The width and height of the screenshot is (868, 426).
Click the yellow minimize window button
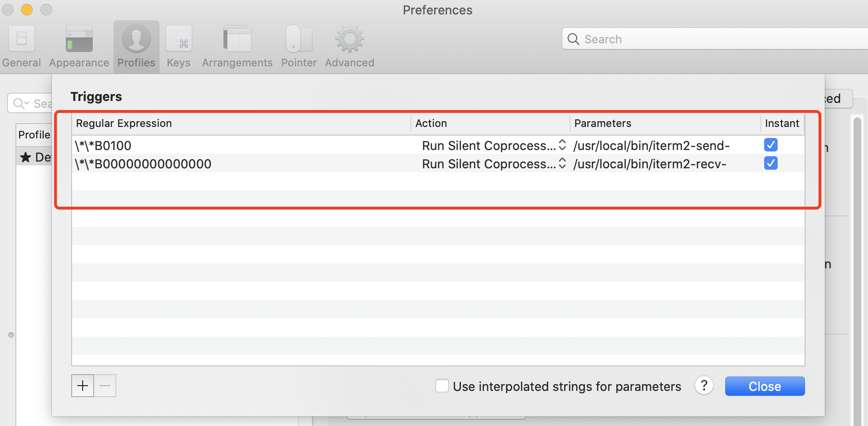[27, 9]
